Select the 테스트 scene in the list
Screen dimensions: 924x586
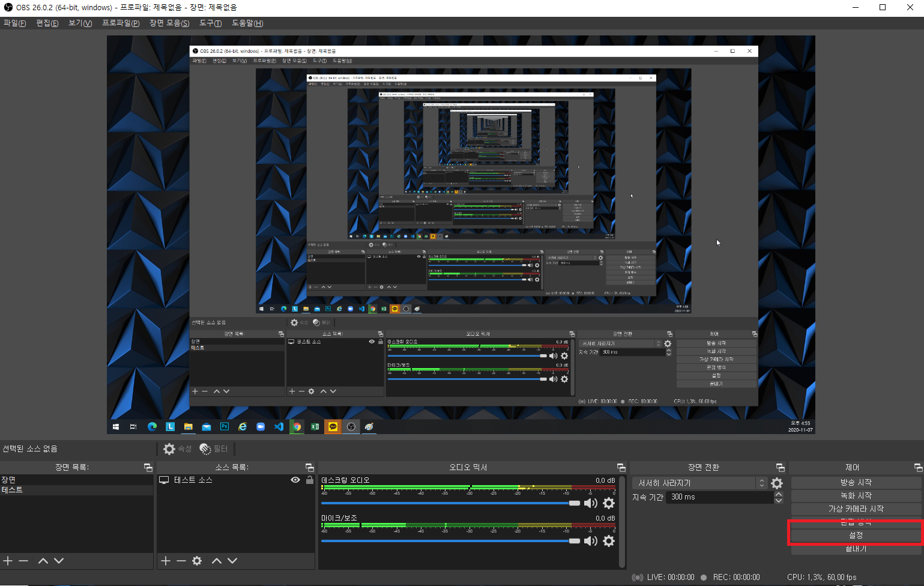pyautogui.click(x=77, y=490)
